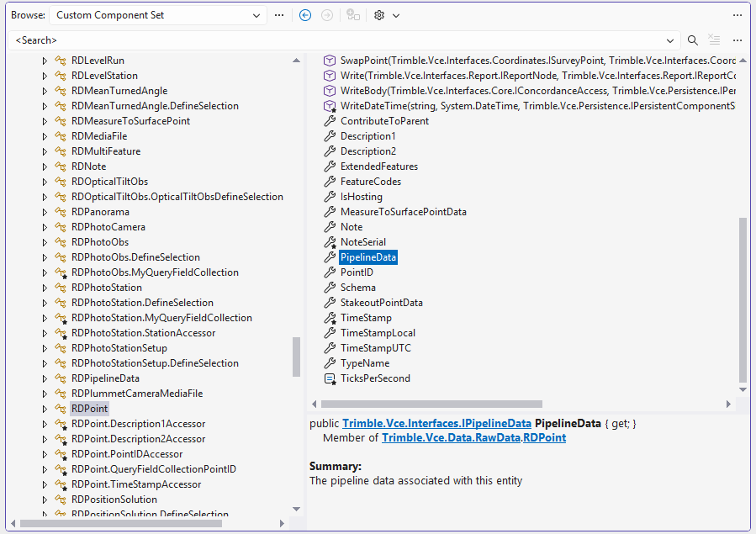Click the class tree horizontal scrollbar thumb
Screen dimensions: 756x534
(x=121, y=523)
